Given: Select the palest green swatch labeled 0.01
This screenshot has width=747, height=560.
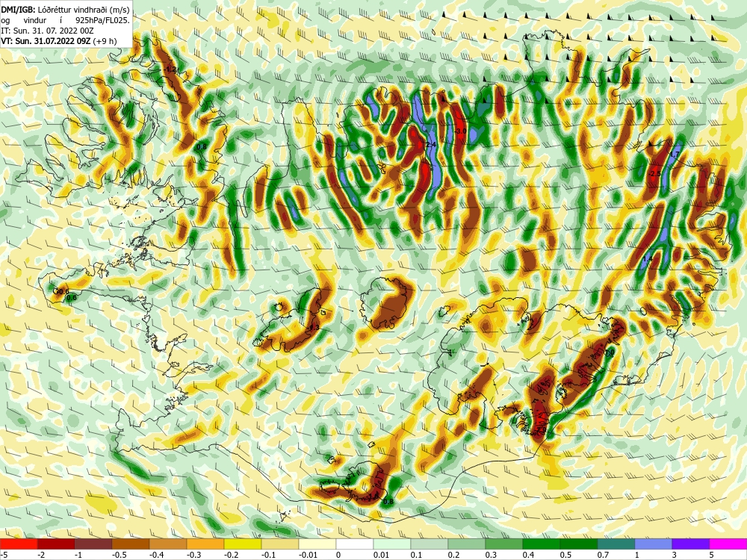Looking at the screenshot, I should click(x=392, y=544).
